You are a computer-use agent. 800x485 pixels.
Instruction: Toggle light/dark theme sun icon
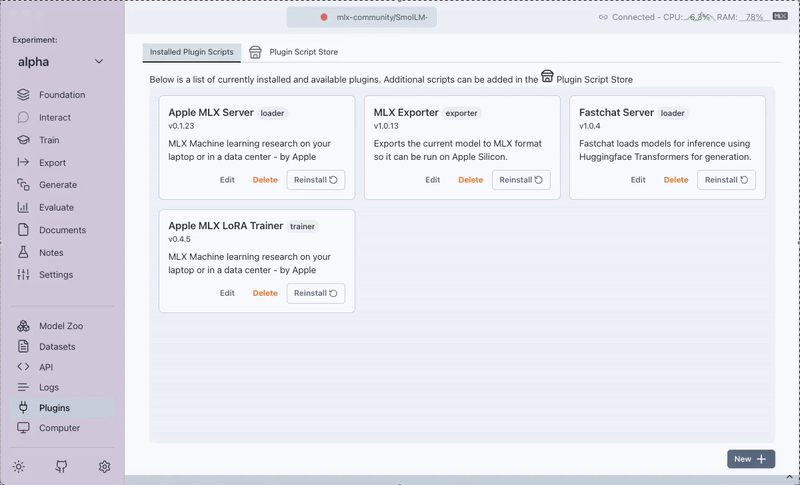[x=18, y=466]
